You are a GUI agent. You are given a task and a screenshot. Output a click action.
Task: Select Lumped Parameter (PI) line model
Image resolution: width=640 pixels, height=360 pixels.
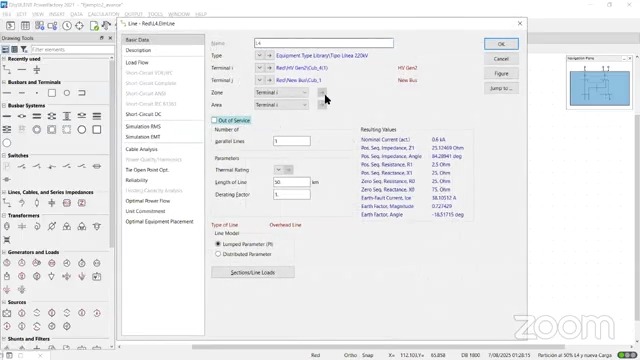[218, 244]
